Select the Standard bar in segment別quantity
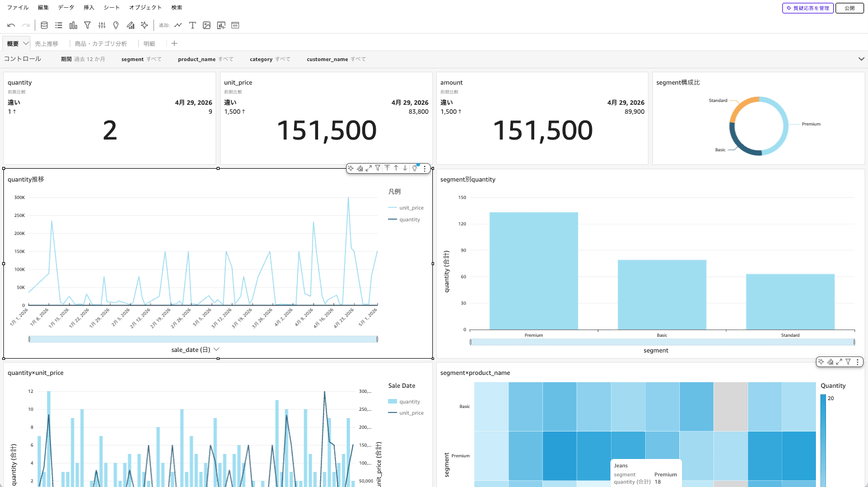 click(x=790, y=302)
